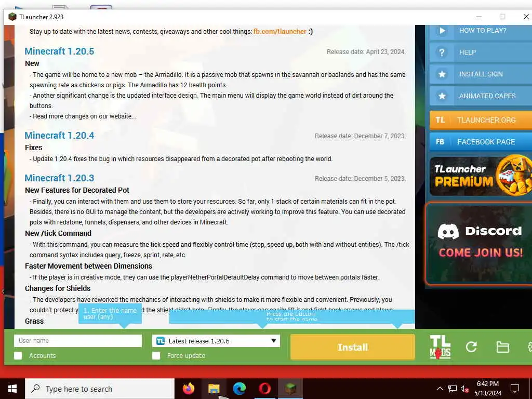
Task: Enable the Force update checkbox
Action: (x=156, y=355)
